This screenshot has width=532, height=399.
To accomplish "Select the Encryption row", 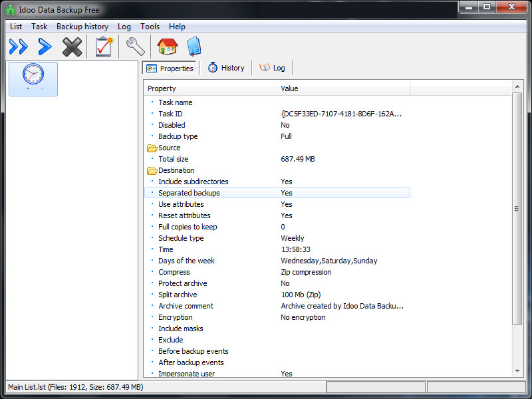I will [277, 317].
